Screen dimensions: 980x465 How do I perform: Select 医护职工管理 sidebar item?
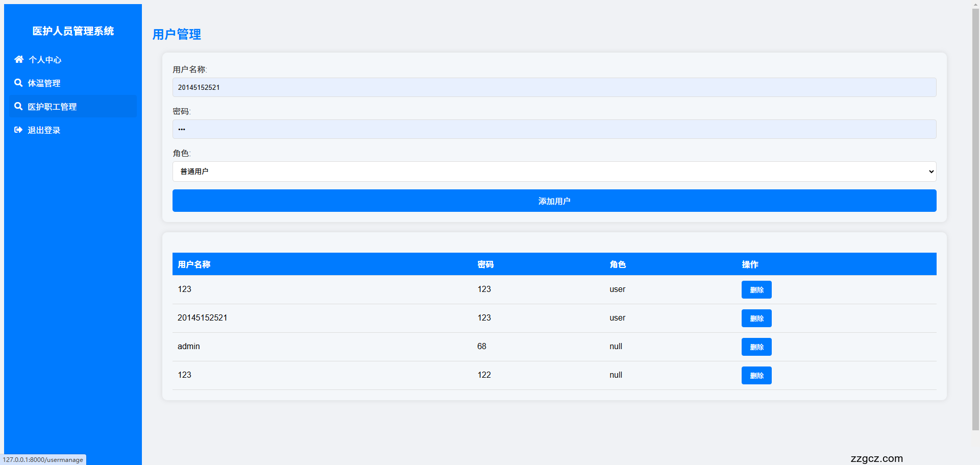click(x=52, y=107)
